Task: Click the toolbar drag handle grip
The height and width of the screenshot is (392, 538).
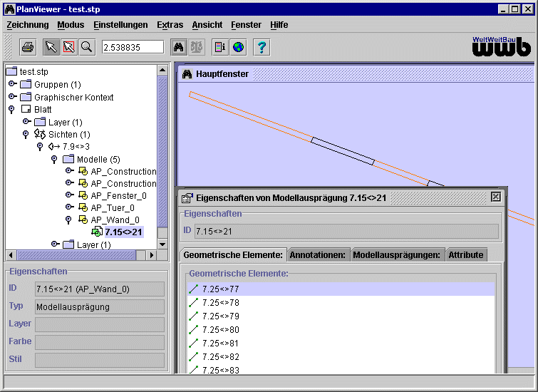Action: point(8,47)
